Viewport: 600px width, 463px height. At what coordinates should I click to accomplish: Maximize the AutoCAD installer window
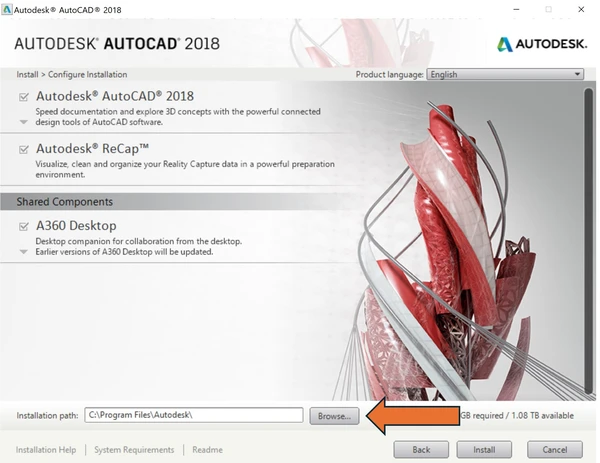tap(547, 9)
